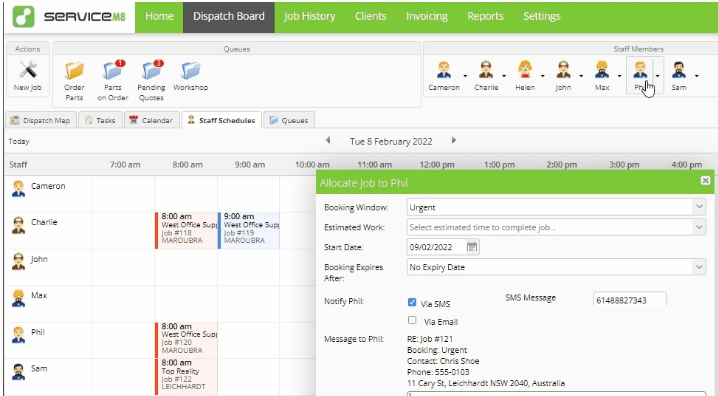Go to the Home menu
The height and width of the screenshot is (396, 718).
159,16
